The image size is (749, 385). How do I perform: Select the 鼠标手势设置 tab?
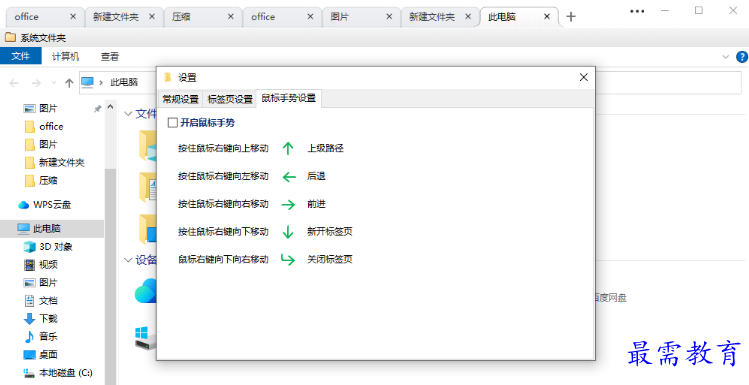coord(289,98)
